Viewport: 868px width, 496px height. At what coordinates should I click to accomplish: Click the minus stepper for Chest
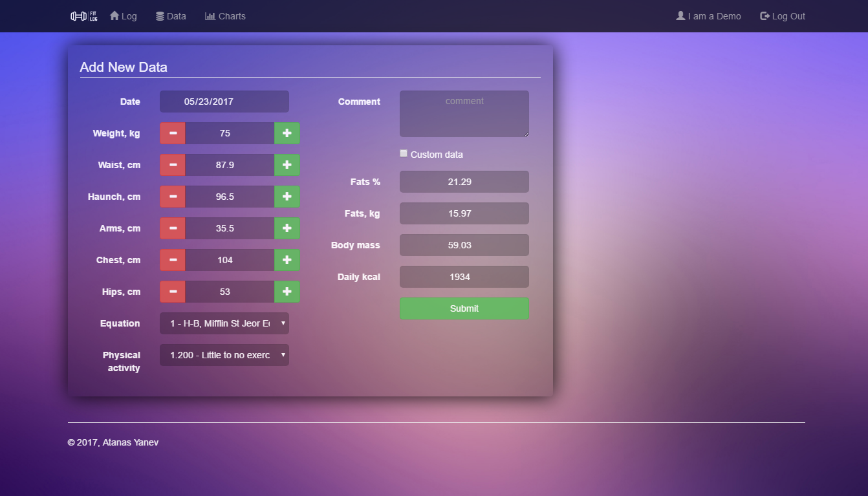pos(172,260)
